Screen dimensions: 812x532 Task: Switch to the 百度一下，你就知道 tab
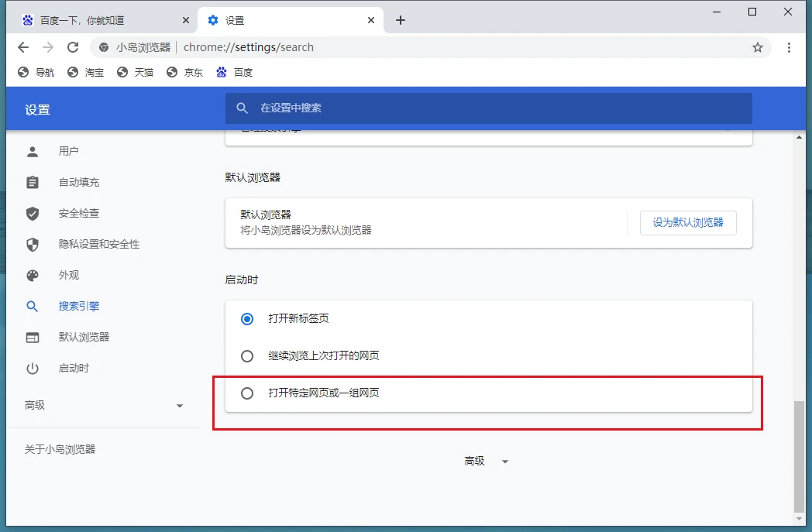pyautogui.click(x=104, y=20)
